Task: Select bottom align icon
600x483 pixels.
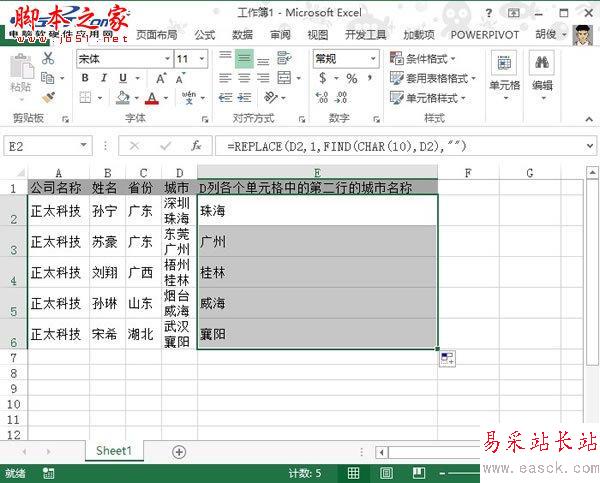Action: click(x=263, y=60)
